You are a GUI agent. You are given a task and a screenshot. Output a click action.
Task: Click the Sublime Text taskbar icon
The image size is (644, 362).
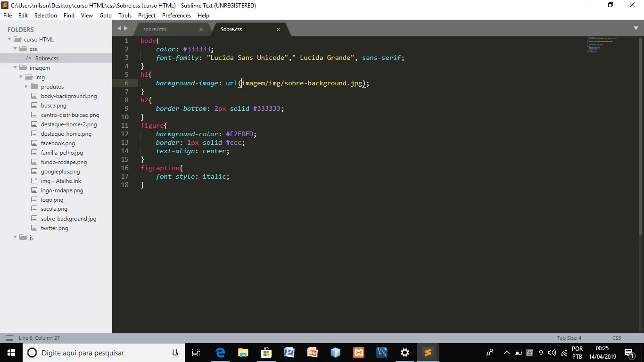(428, 353)
